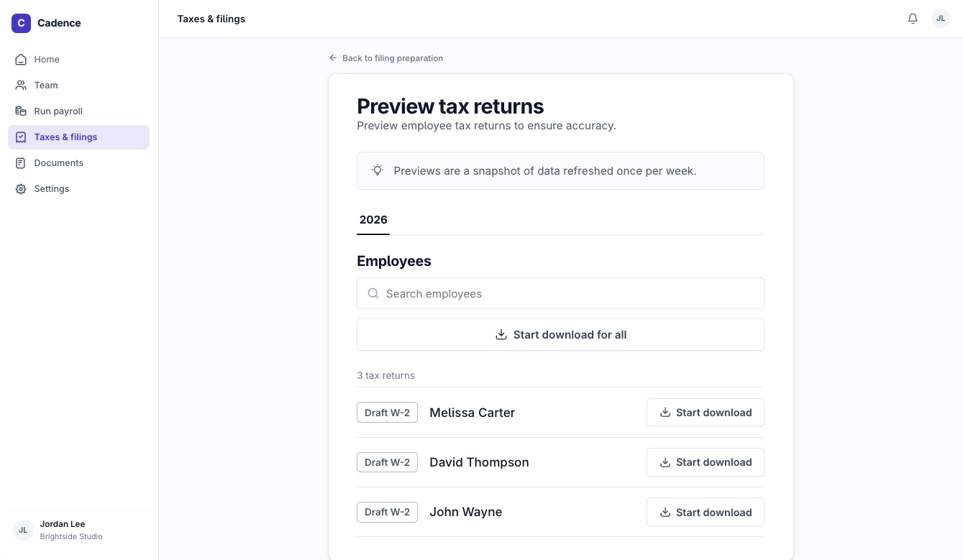Start download for David Thompson
The height and width of the screenshot is (560, 963).
point(705,462)
